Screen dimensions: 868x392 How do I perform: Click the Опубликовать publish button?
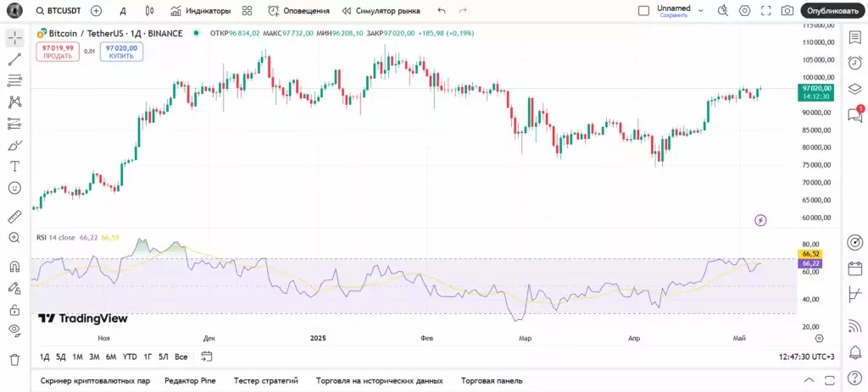click(832, 10)
